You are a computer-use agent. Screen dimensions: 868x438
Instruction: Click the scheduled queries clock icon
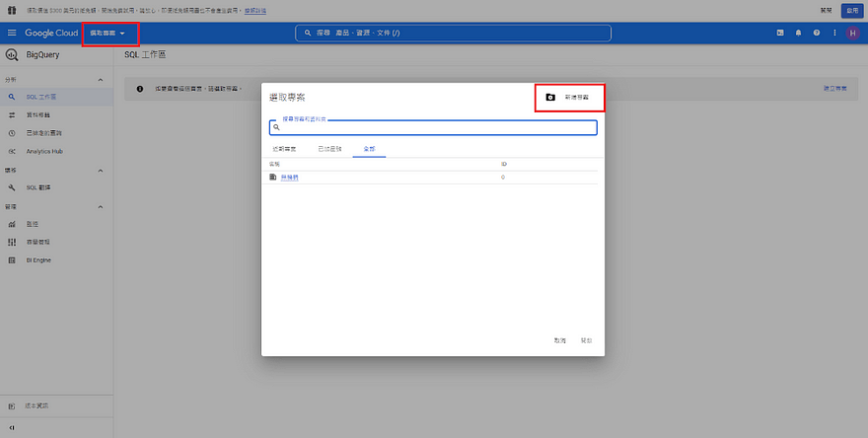pyautogui.click(x=12, y=133)
